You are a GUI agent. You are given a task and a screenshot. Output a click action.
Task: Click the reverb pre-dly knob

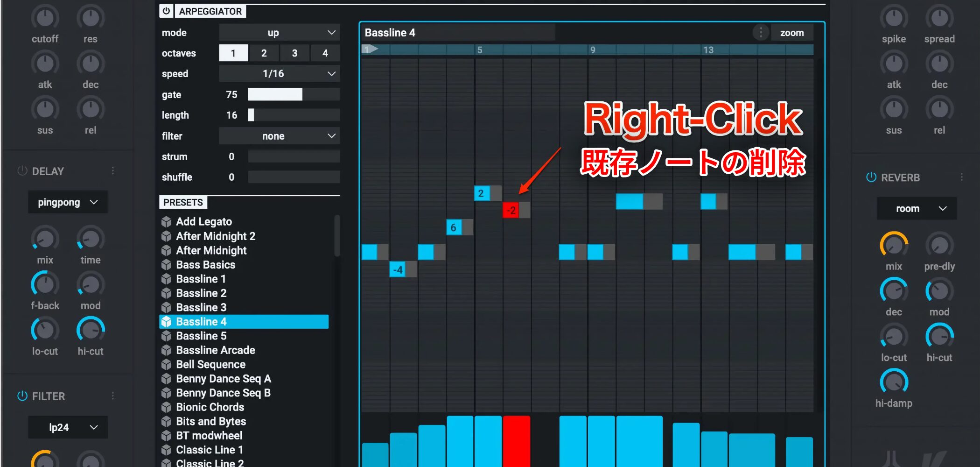[939, 245]
